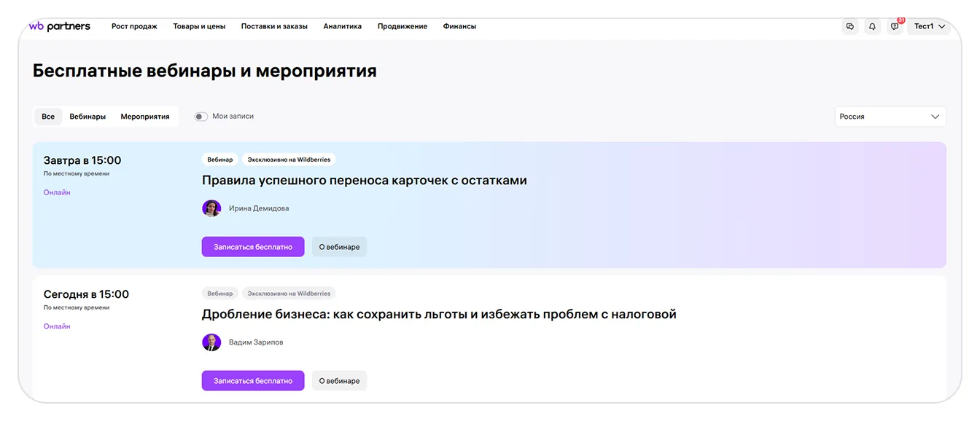This screenshot has height=421, width=980.
Task: Click Вадим Зарипов's avatar photo
Action: click(x=211, y=342)
